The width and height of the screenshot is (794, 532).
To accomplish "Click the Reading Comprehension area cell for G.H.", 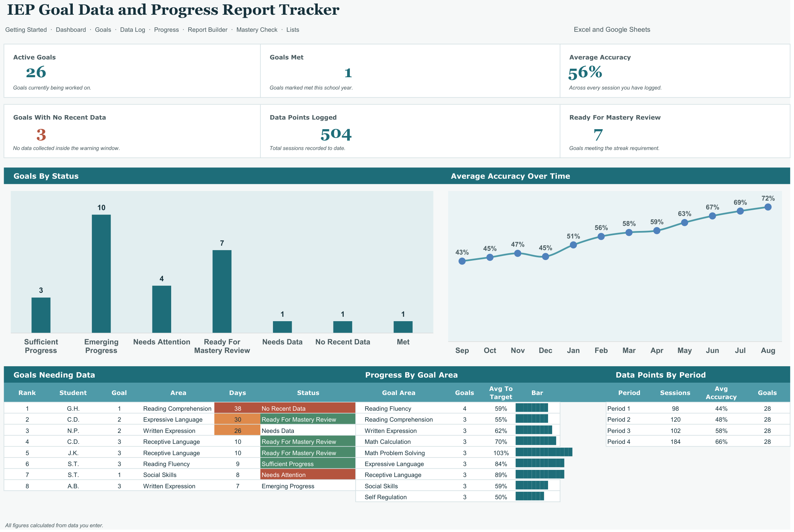I will point(177,408).
